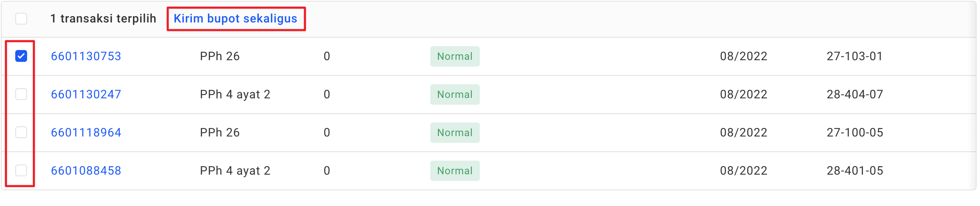Click the '1 transaksi terpilih' label

point(103,19)
